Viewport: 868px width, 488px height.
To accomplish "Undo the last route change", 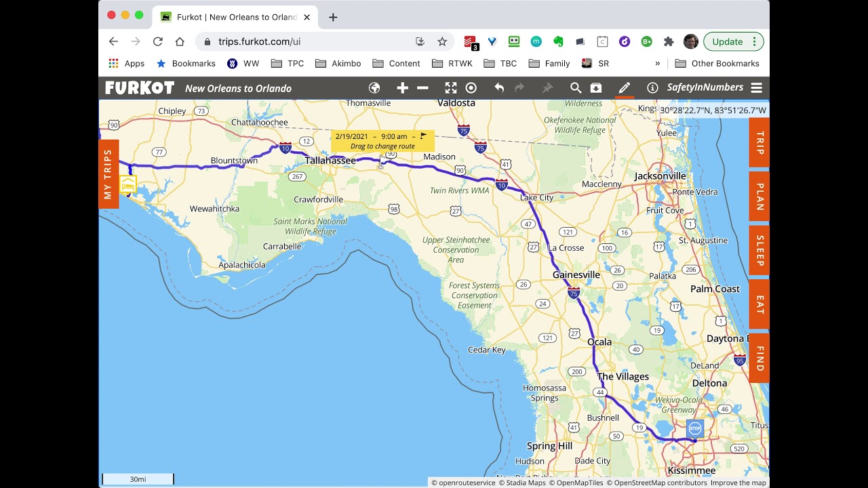I will tap(499, 87).
